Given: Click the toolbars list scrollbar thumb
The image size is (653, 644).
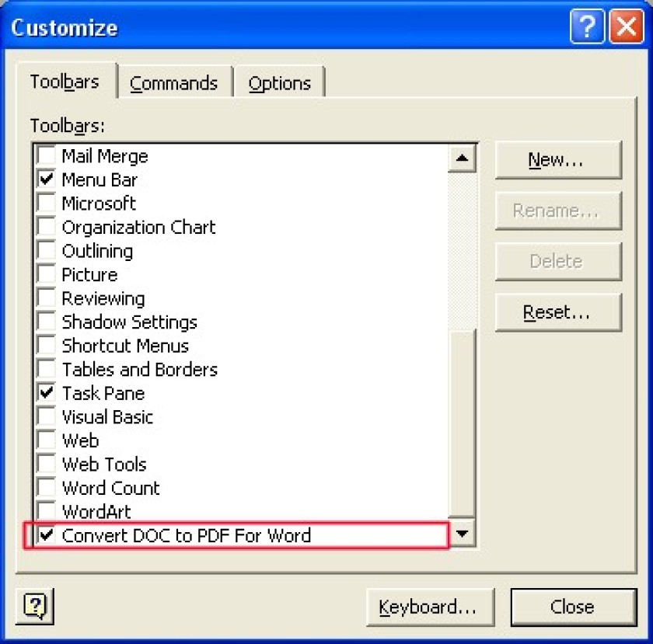Looking at the screenshot, I should coord(462,423).
